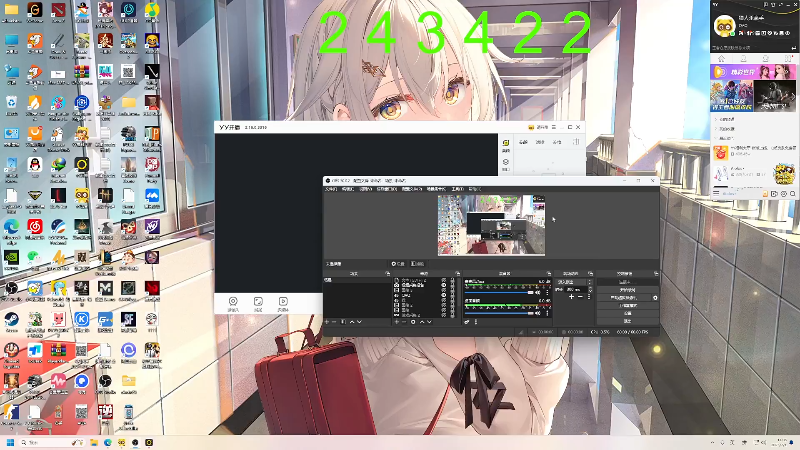Click the taskbar search box
This screenshot has height=450, width=800.
tap(51, 442)
